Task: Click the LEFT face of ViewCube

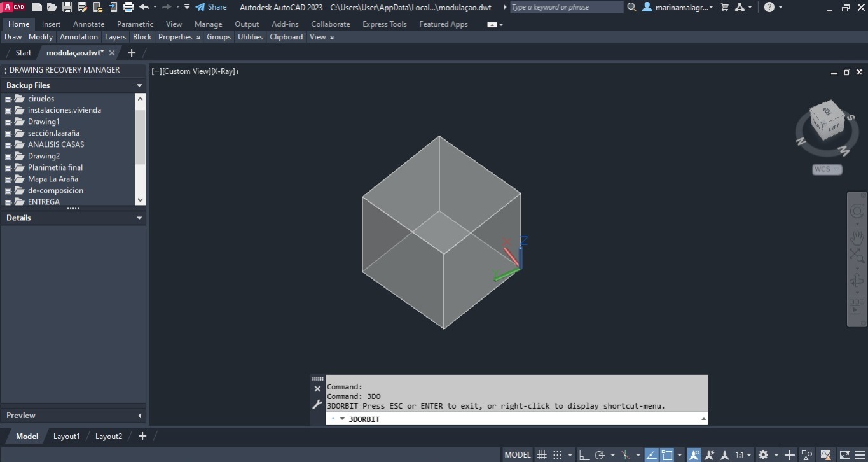Action: pos(834,128)
